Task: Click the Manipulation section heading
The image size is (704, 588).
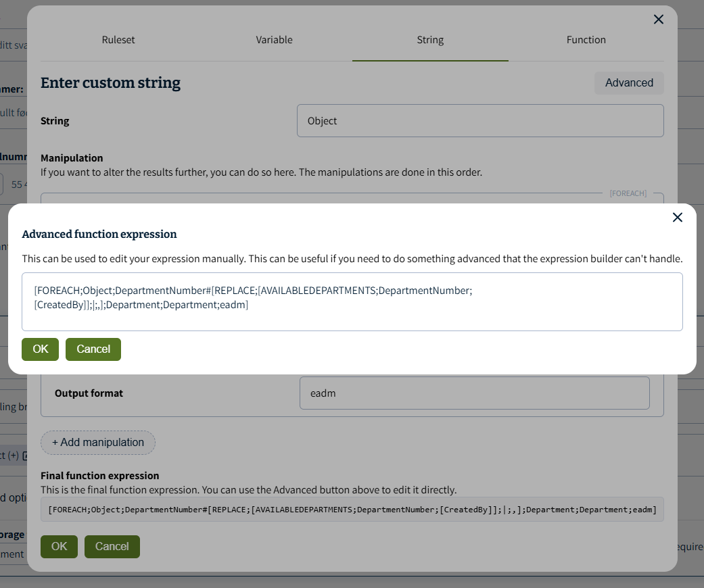Action: pyautogui.click(x=72, y=158)
